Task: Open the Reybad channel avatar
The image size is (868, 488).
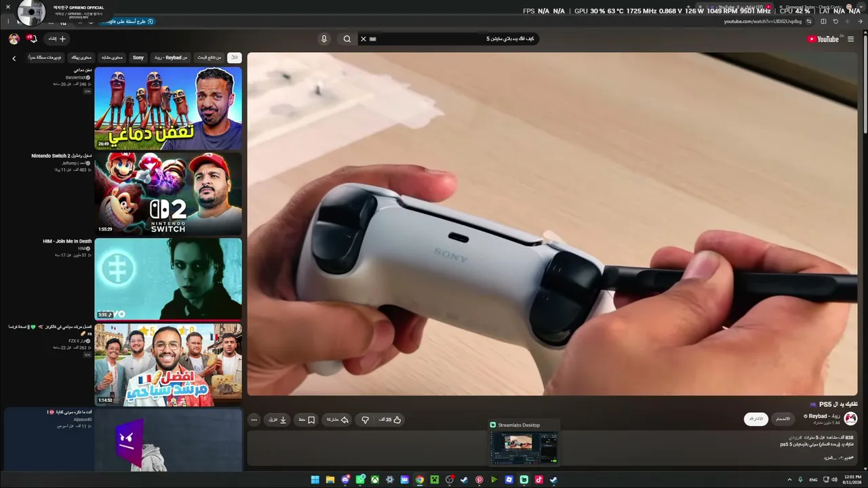Action: tap(850, 419)
